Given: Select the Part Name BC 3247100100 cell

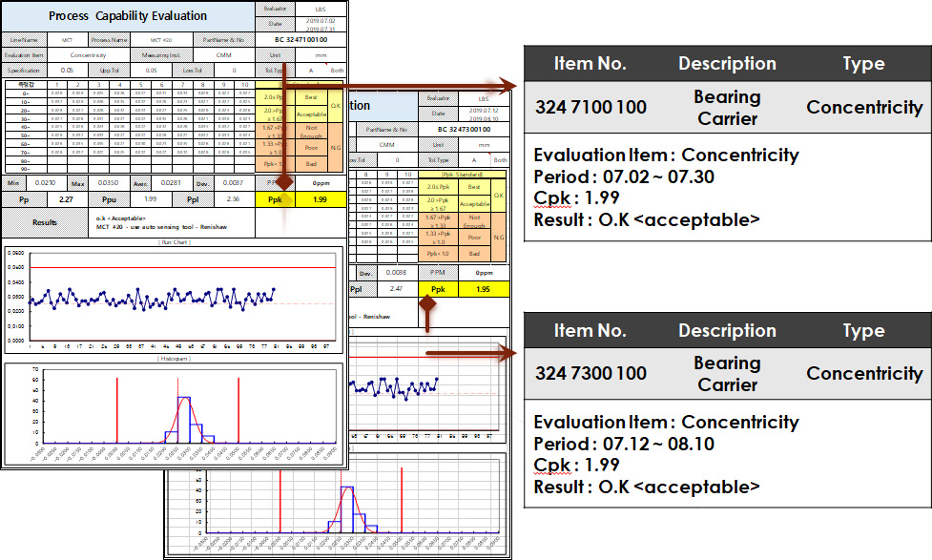Looking at the screenshot, I should click(301, 40).
